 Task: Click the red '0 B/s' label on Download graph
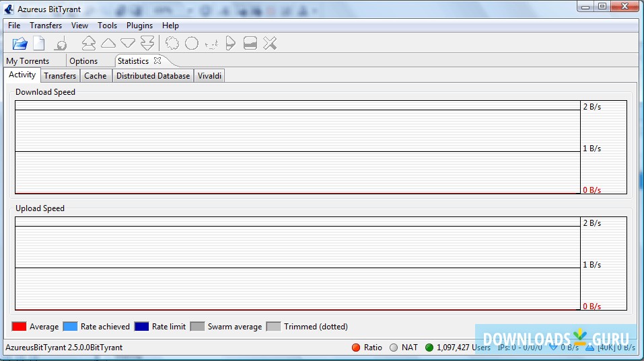[x=592, y=190]
